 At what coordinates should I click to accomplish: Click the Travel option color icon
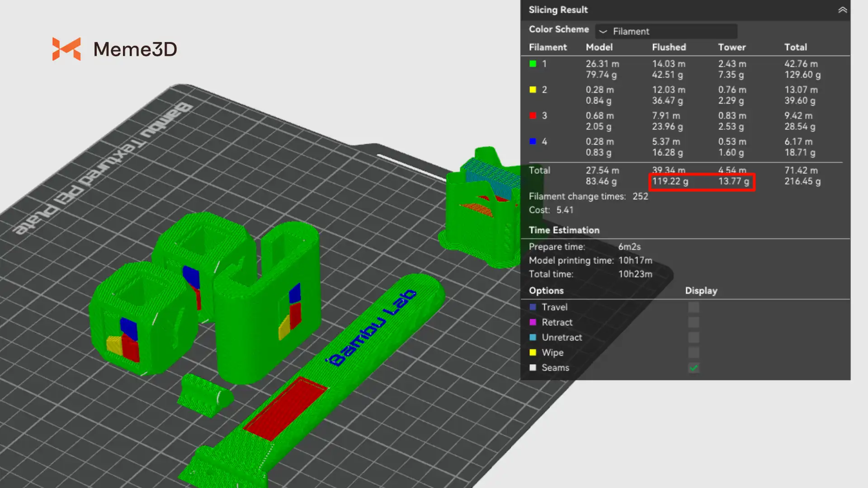point(533,307)
